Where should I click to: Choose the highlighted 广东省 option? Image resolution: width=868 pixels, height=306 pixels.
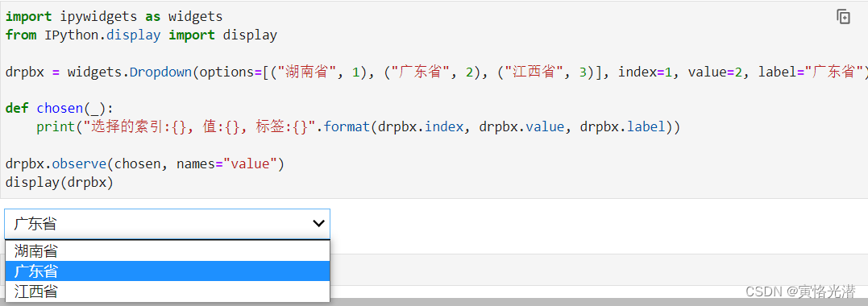click(167, 271)
